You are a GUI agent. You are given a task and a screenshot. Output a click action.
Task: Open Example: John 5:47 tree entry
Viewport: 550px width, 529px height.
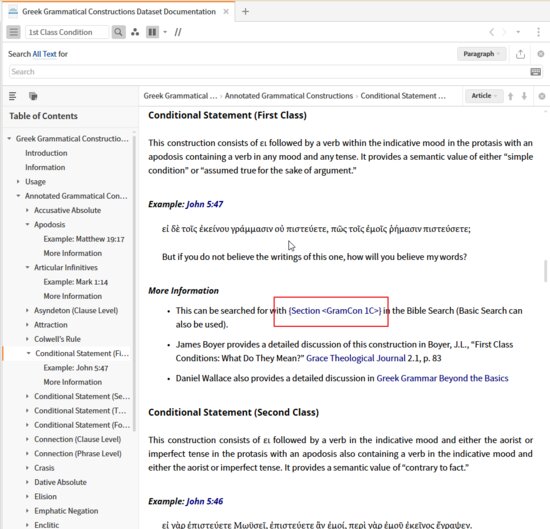75,368
